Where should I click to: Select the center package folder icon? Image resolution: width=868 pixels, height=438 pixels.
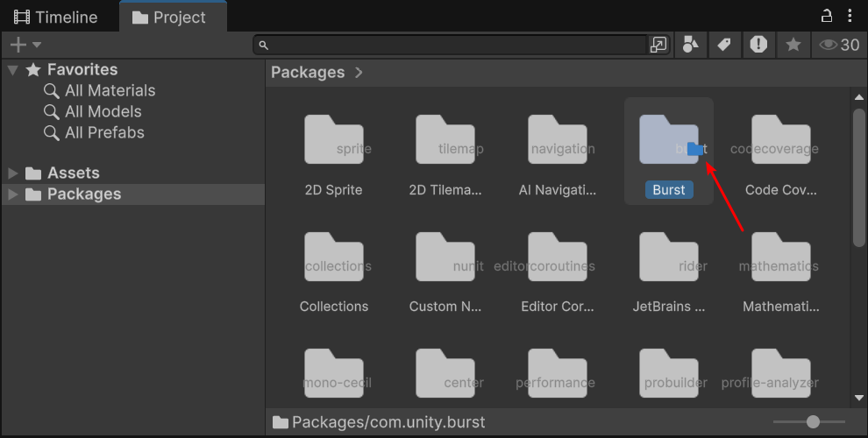tap(445, 373)
